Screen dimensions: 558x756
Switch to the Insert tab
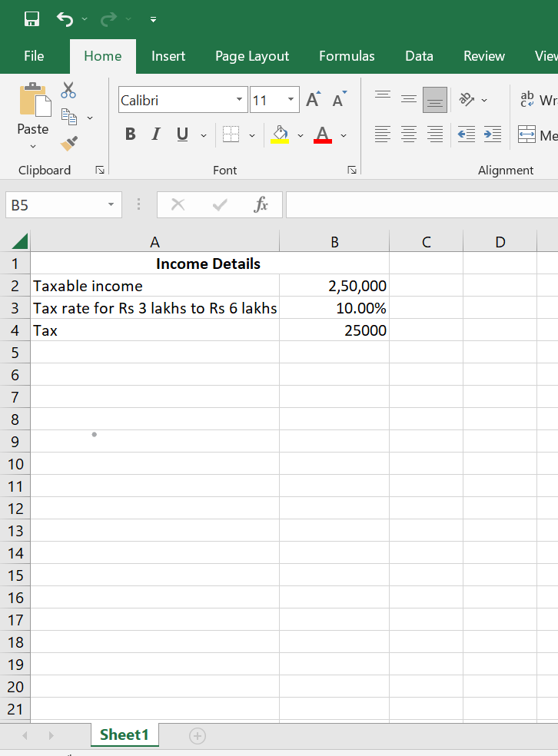click(168, 56)
